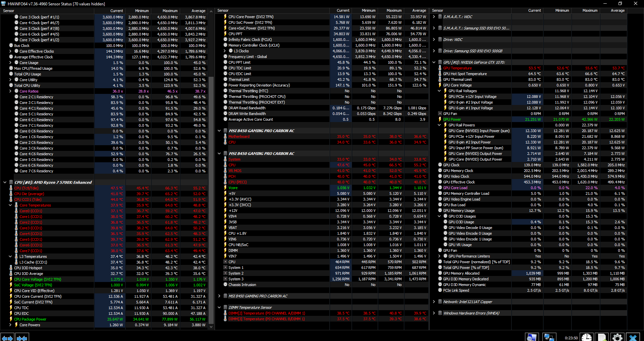Image resolution: width=644 pixels, height=341 pixels.
Task: Expand the Core Effective Clocks group
Action: pos(10,51)
